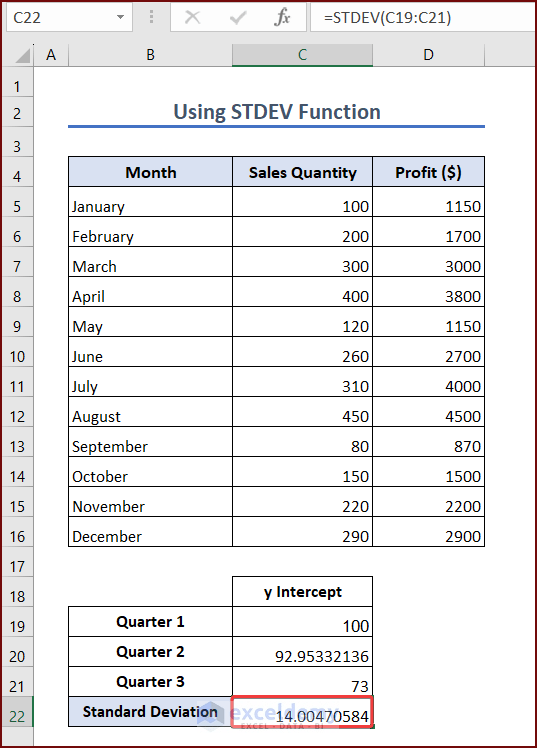Click March profit value 3000
The height and width of the screenshot is (748, 537).
[428, 262]
